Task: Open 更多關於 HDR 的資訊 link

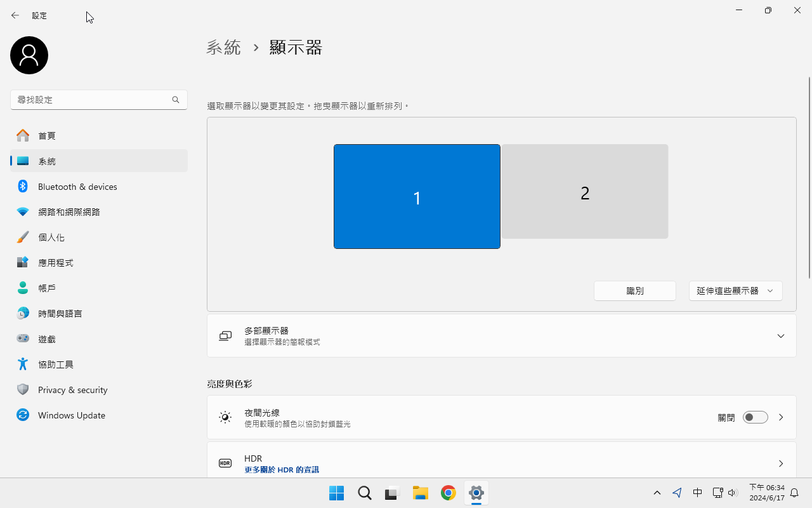Action: pos(282,470)
